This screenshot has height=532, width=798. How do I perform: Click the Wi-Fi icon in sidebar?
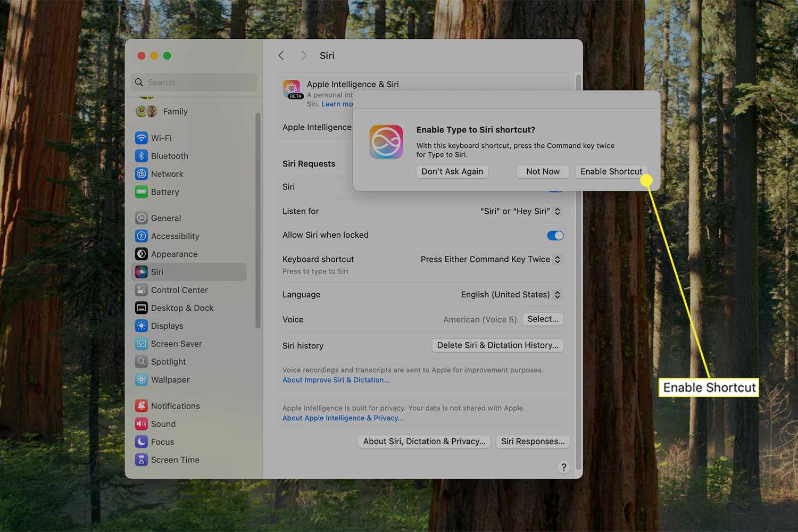(141, 138)
